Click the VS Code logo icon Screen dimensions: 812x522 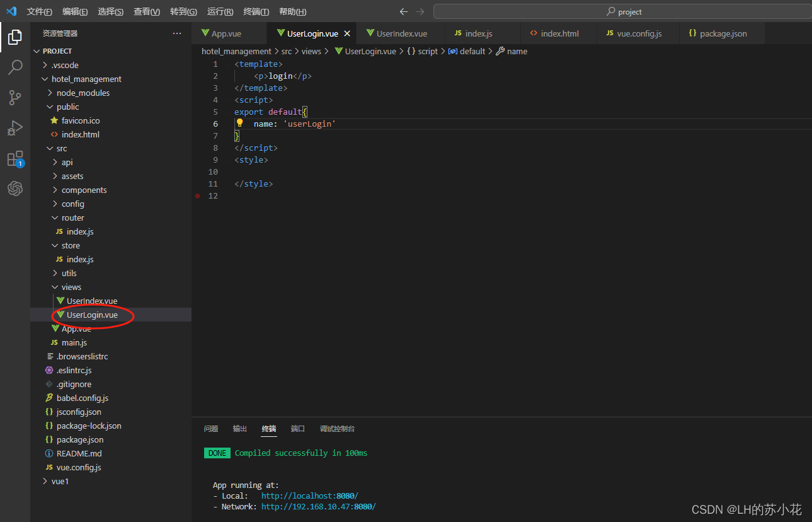(11, 11)
